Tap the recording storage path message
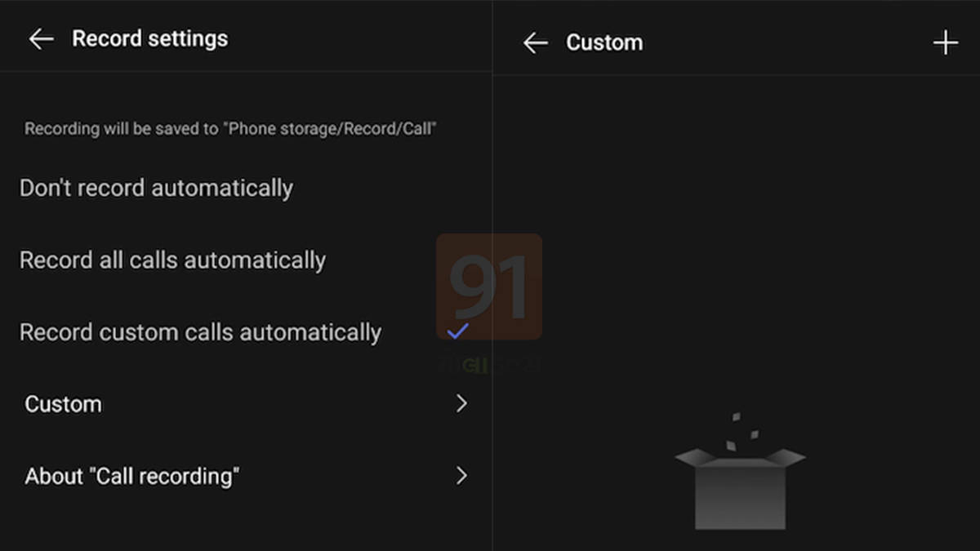Screen dimensions: 980x551 point(230,128)
